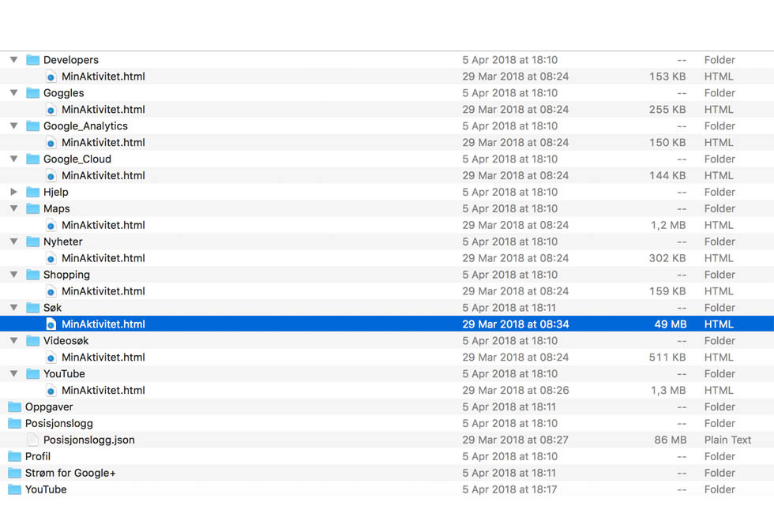
Task: Click the 'Plain Text' kind label
Action: 727,440
